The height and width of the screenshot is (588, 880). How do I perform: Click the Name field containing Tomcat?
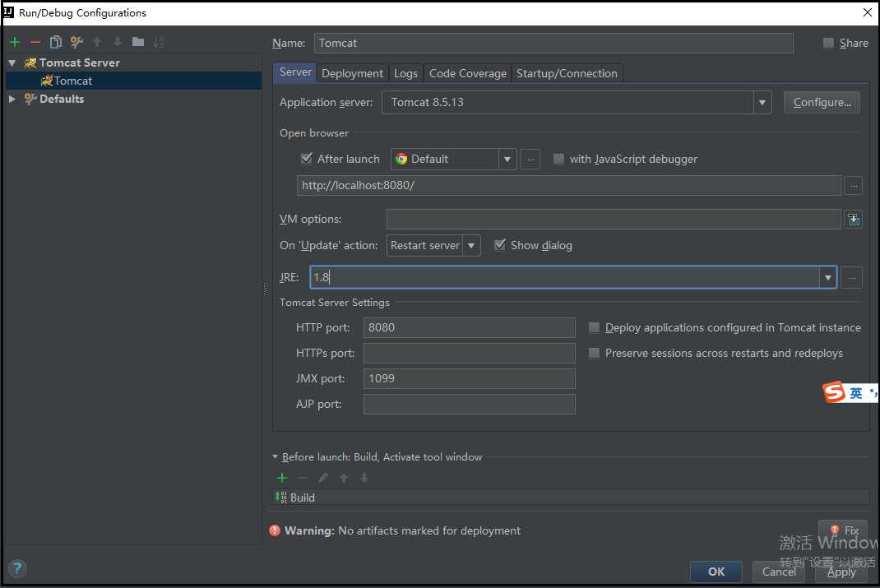[553, 44]
